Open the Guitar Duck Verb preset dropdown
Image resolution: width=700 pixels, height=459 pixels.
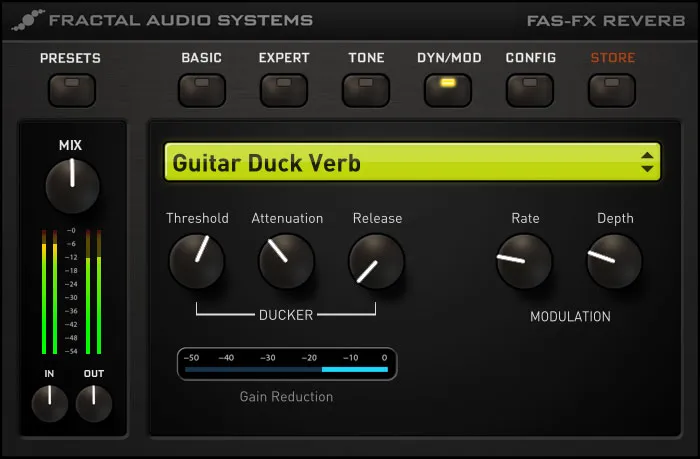coord(412,162)
